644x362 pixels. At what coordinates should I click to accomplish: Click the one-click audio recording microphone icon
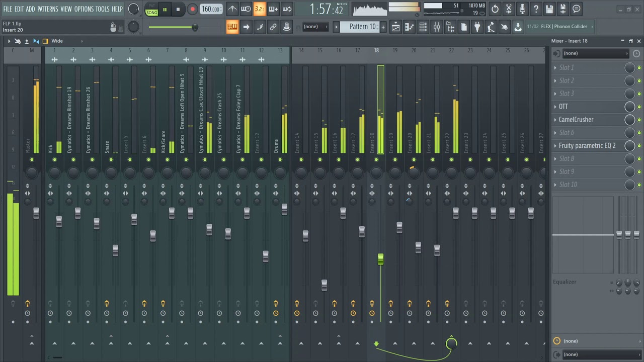[522, 9]
